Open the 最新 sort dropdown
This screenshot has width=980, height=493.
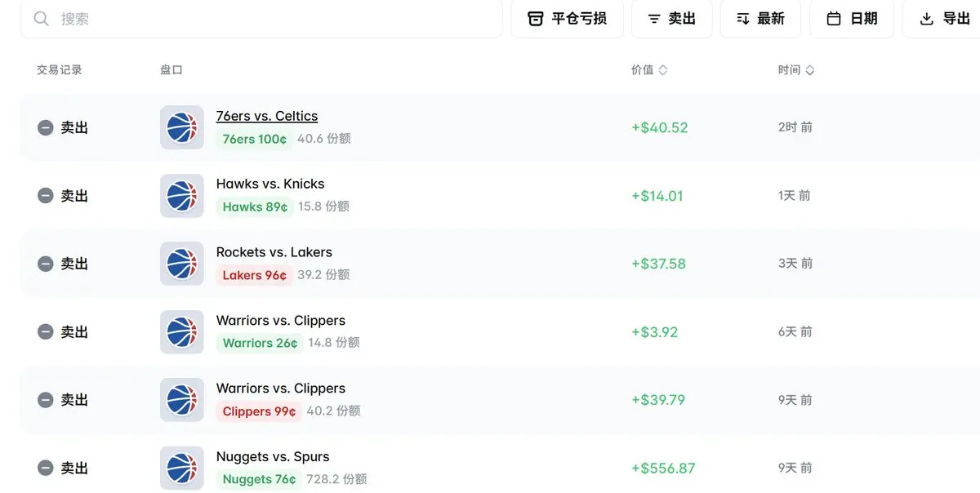pyautogui.click(x=759, y=19)
